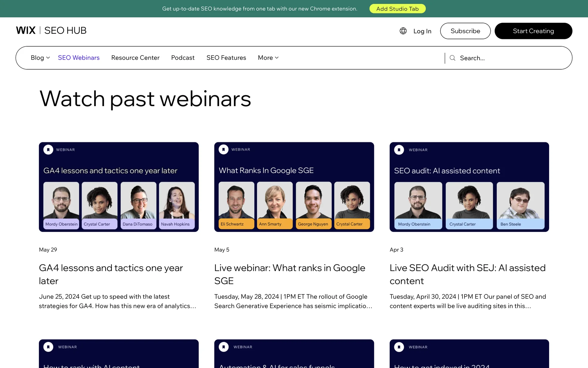Click the Wix logo

[26, 30]
